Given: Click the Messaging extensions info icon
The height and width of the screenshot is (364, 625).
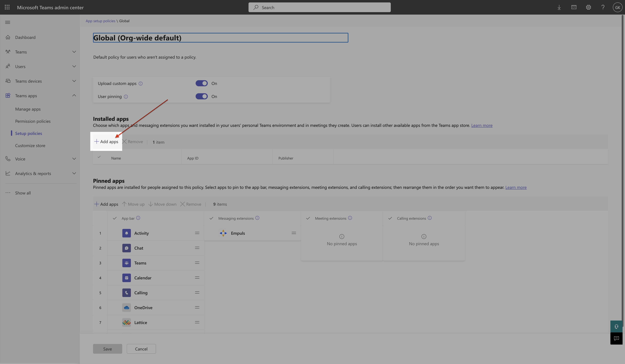Looking at the screenshot, I should (x=257, y=218).
